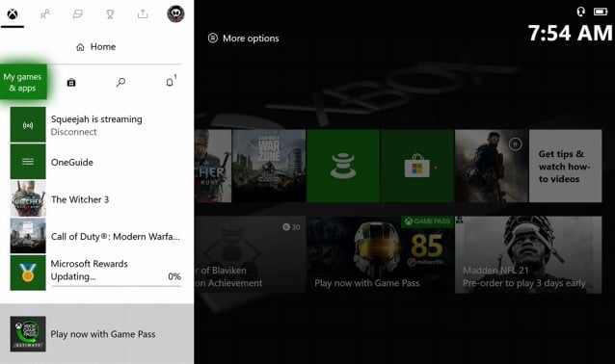Screen dimensions: 615x364
Task: Open the Modern Warfare soldier tile
Action: click(x=492, y=167)
